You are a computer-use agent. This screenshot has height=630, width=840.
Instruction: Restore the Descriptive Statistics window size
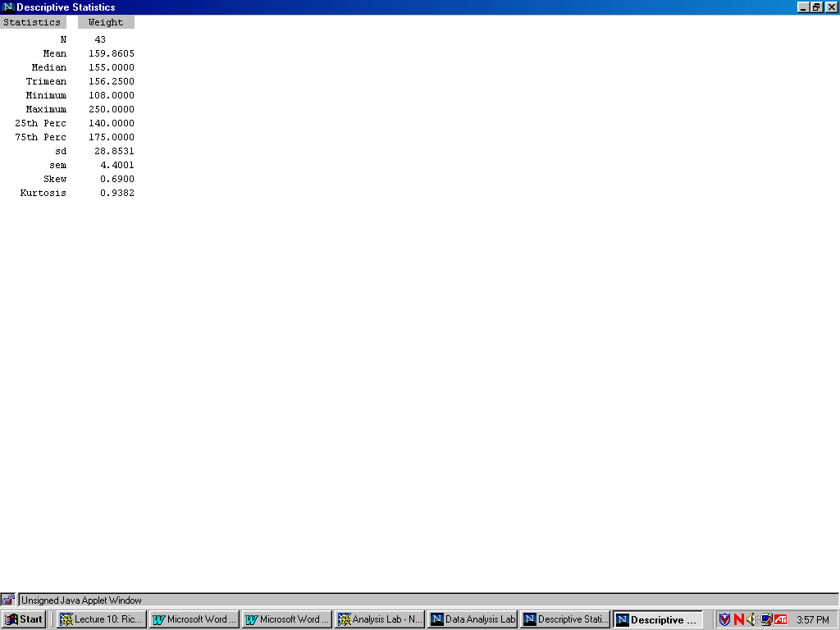816,7
